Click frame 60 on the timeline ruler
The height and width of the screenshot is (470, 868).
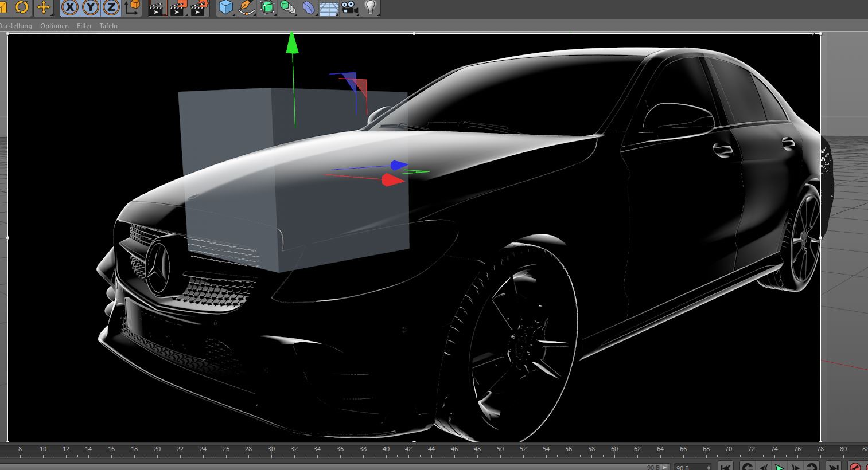(x=614, y=449)
